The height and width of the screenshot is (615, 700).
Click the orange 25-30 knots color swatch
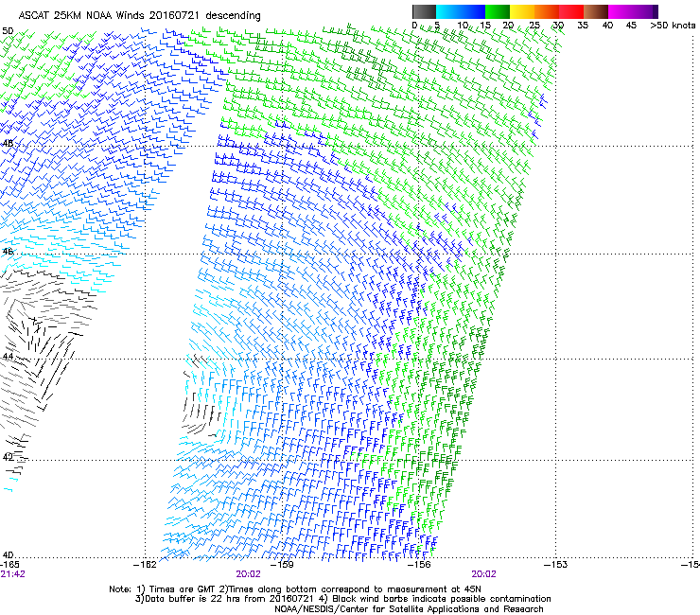(546, 11)
